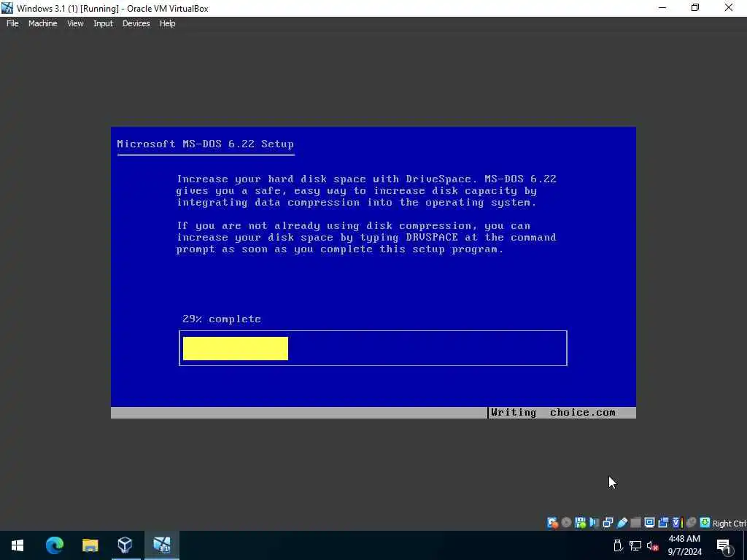Click the yellow setup progress bar

point(236,349)
